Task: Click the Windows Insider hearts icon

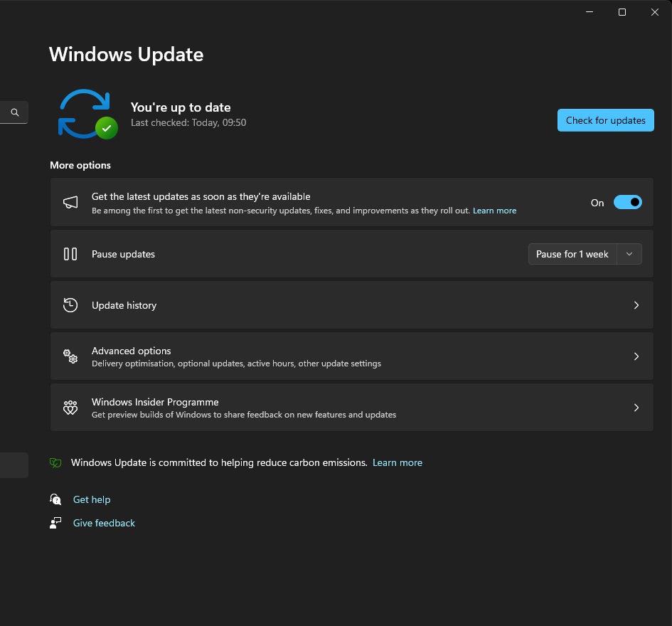Action: click(70, 408)
